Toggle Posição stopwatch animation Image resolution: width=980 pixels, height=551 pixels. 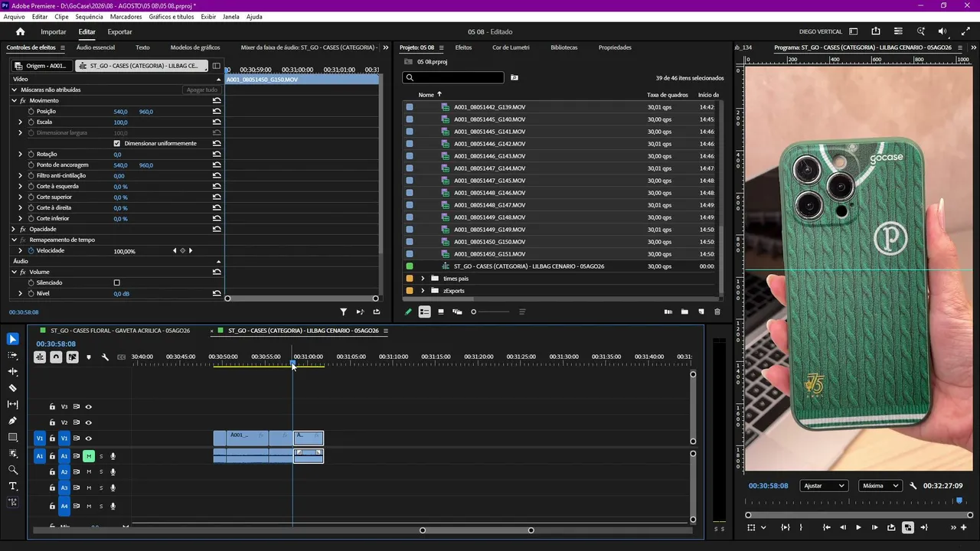click(31, 112)
